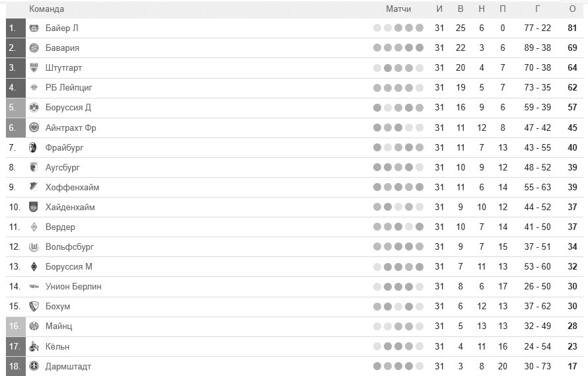
Task: Click Bayer L's latest match form dot
Action: 420,28
